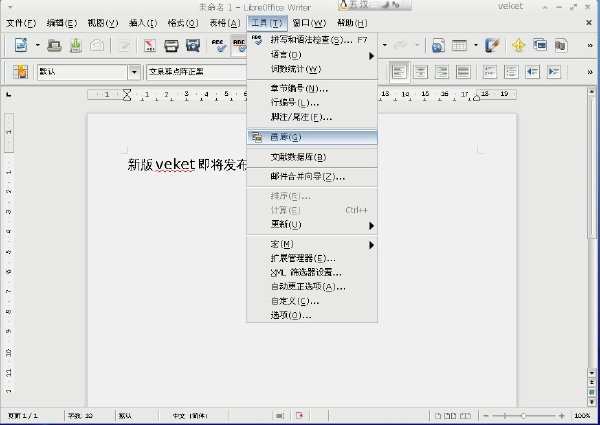
Task: Click the Open file toolbar icon
Action: tap(54, 46)
